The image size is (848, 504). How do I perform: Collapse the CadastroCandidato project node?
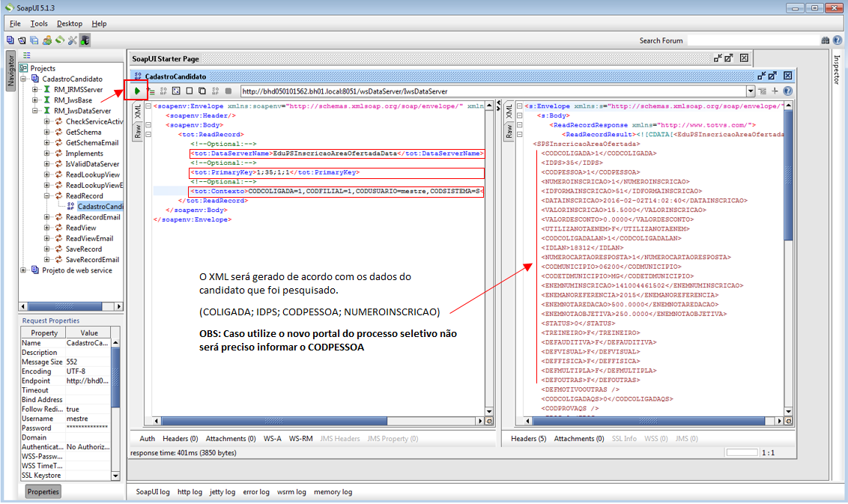(x=24, y=79)
